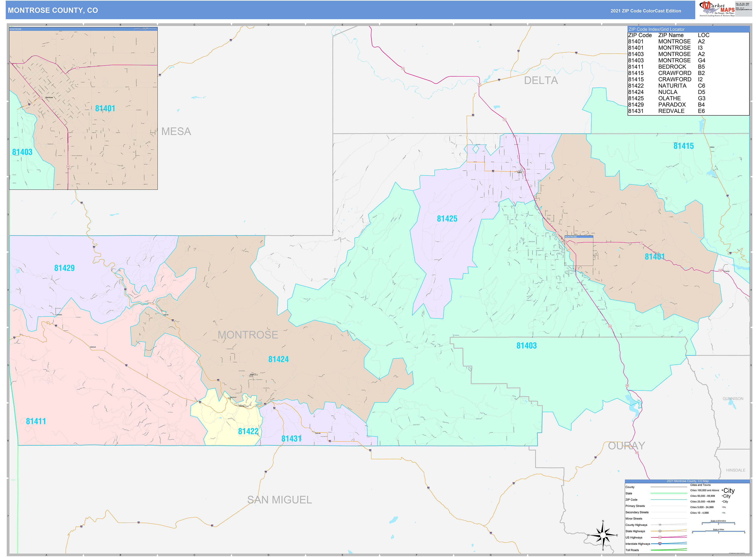The width and height of the screenshot is (756, 557).
Task: Click the 81424 ZIP label near Nucla
Action: point(278,359)
